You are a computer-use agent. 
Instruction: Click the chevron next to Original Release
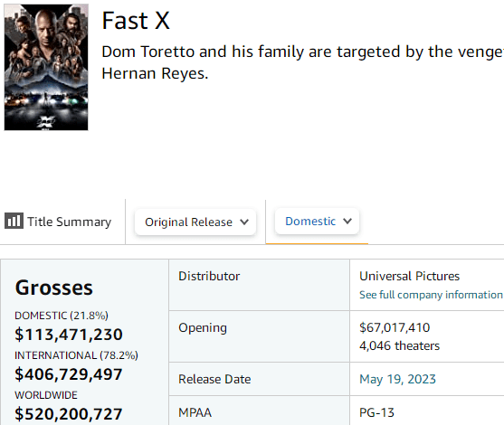point(244,222)
